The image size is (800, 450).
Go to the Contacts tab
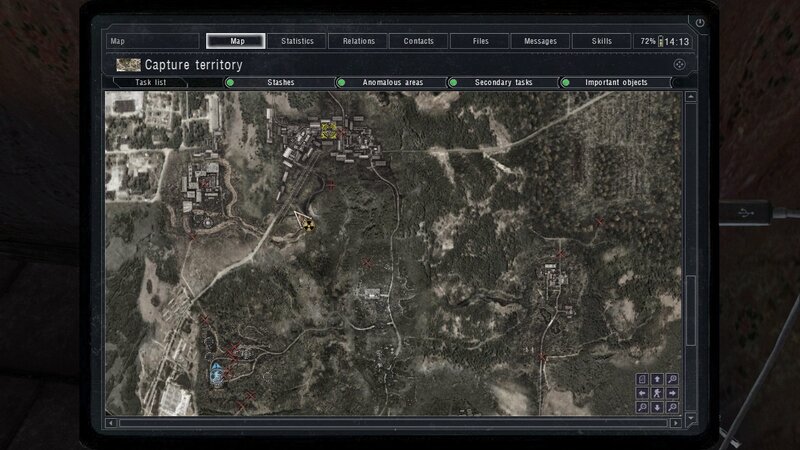click(x=418, y=41)
